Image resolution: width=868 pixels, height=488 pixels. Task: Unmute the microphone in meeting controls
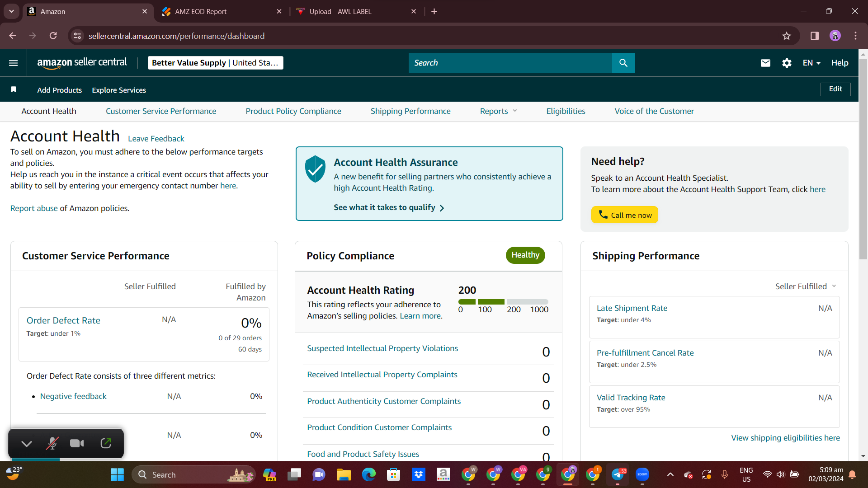[52, 443]
